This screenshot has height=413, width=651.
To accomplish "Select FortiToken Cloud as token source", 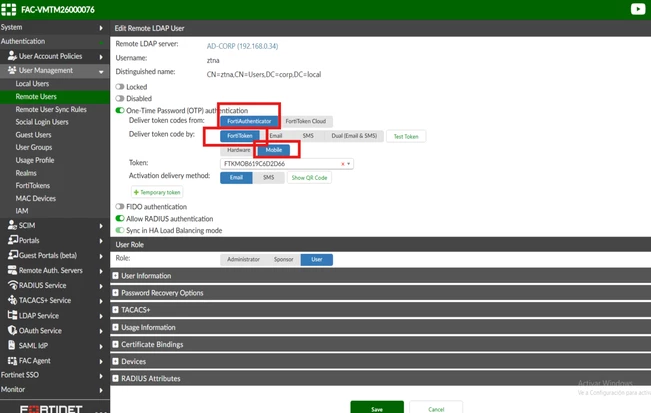I will click(x=306, y=121).
